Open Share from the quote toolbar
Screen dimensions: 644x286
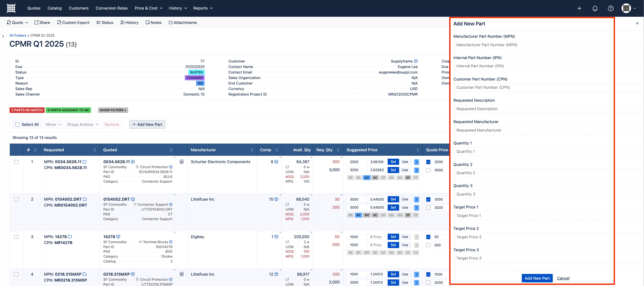(x=42, y=22)
